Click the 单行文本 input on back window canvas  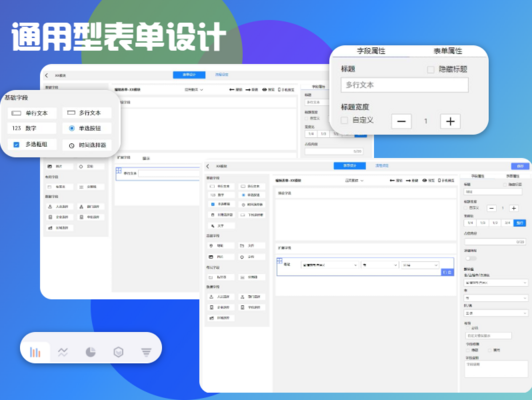coord(169,173)
